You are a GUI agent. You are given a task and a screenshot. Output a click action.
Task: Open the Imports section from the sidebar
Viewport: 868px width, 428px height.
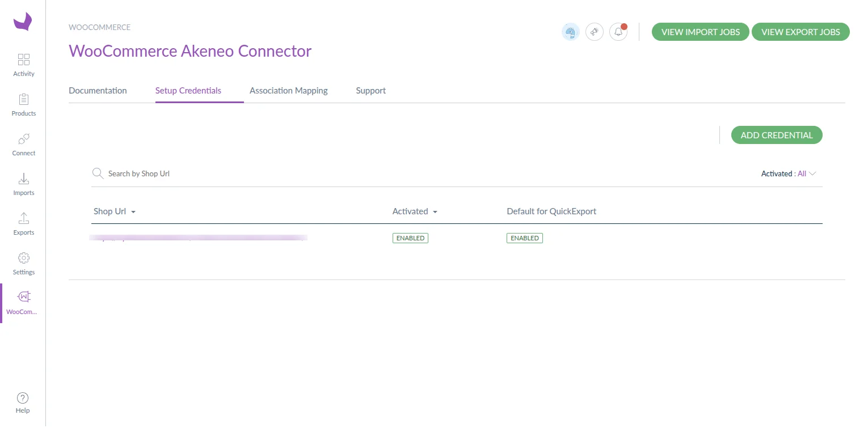click(23, 184)
